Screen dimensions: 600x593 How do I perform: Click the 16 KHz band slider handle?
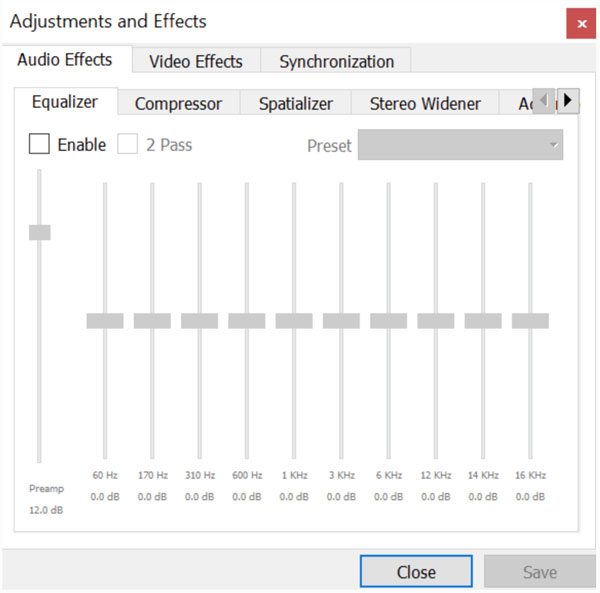pyautogui.click(x=530, y=321)
